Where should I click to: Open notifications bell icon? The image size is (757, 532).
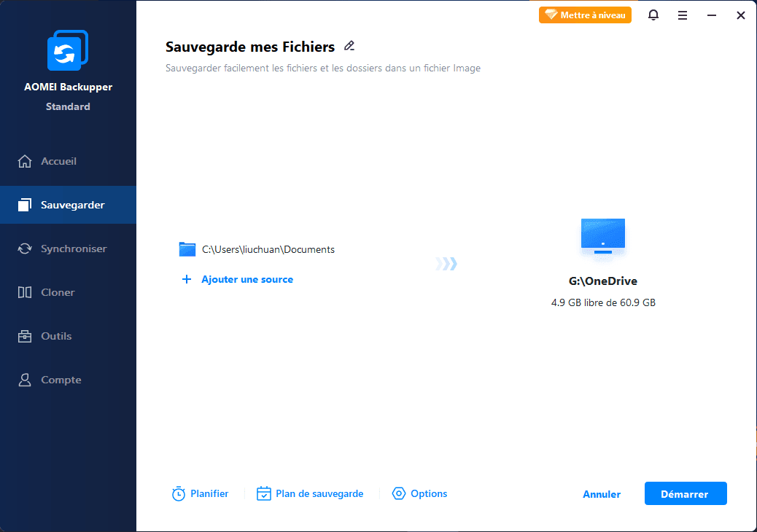pos(653,15)
